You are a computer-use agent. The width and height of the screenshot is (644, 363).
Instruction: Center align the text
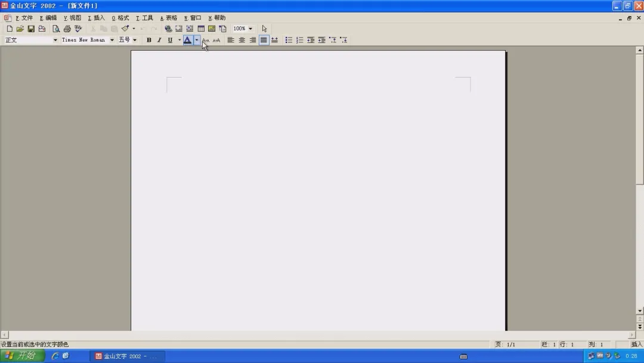pyautogui.click(x=242, y=40)
